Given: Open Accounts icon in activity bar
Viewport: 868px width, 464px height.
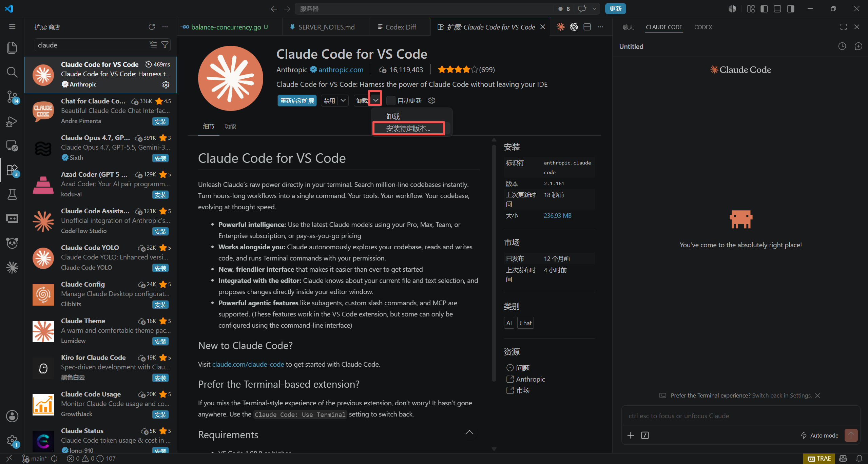Looking at the screenshot, I should coord(12,416).
